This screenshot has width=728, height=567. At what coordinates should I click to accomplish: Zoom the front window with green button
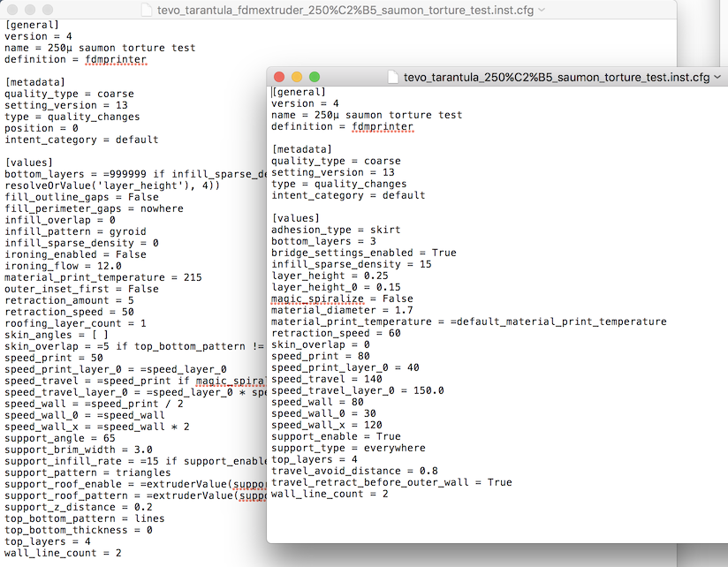[x=315, y=77]
